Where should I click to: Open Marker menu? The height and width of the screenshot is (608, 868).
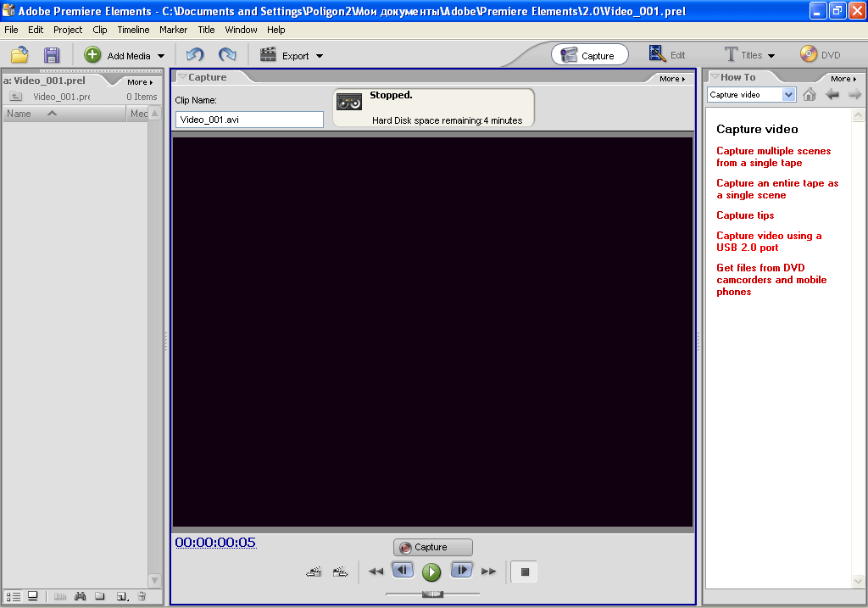coord(173,30)
